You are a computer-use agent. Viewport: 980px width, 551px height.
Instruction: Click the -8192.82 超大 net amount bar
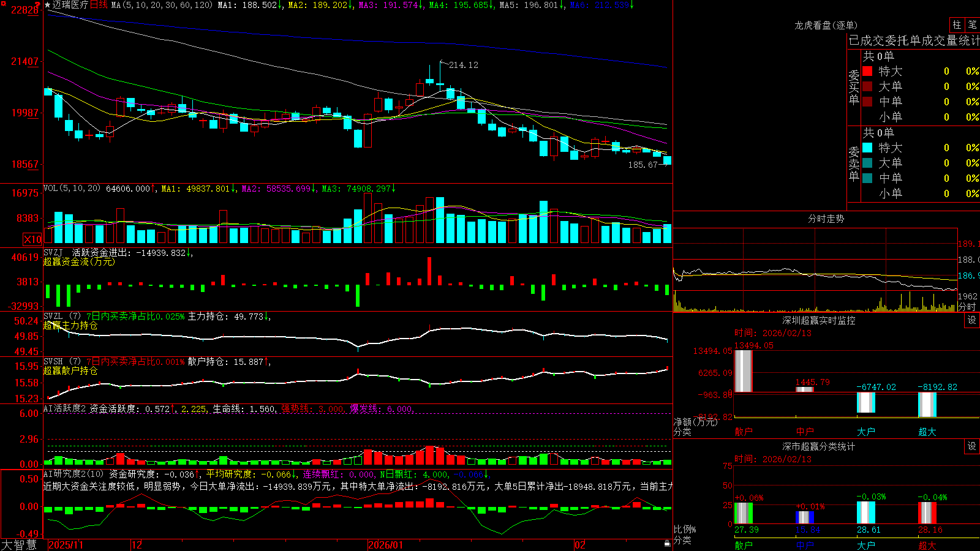tap(927, 405)
